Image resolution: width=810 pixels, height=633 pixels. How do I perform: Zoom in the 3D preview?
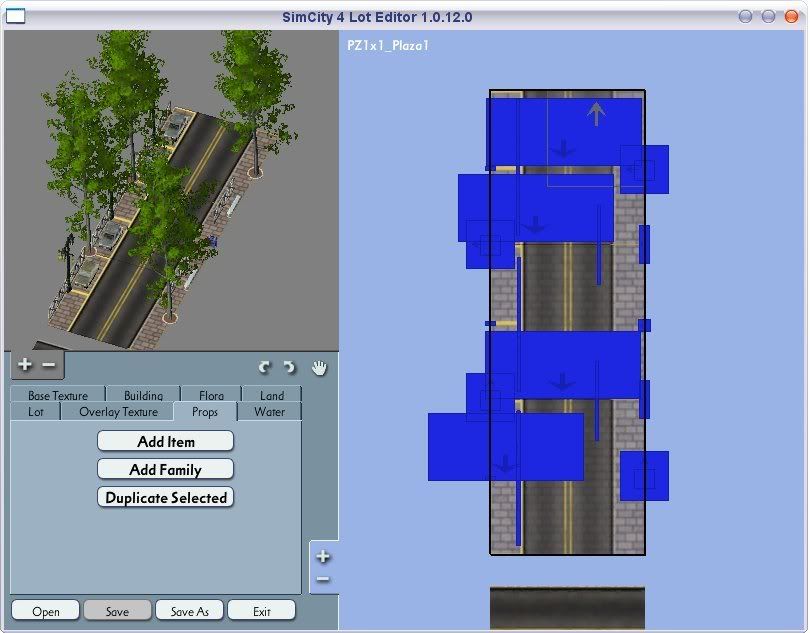click(25, 365)
